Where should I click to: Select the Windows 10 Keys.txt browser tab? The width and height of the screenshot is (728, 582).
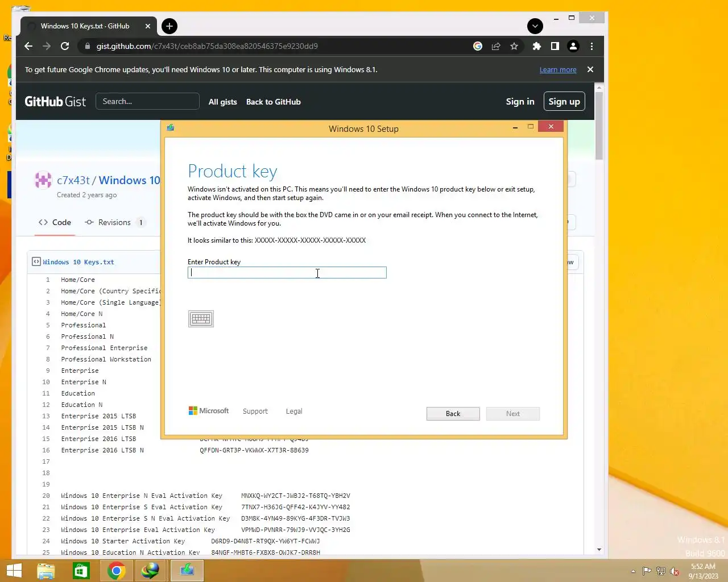click(88, 26)
